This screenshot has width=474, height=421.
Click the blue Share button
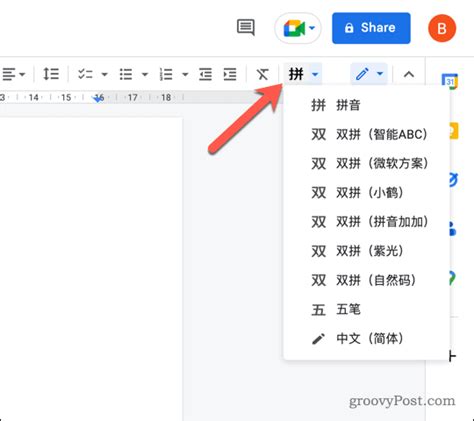coord(371,28)
